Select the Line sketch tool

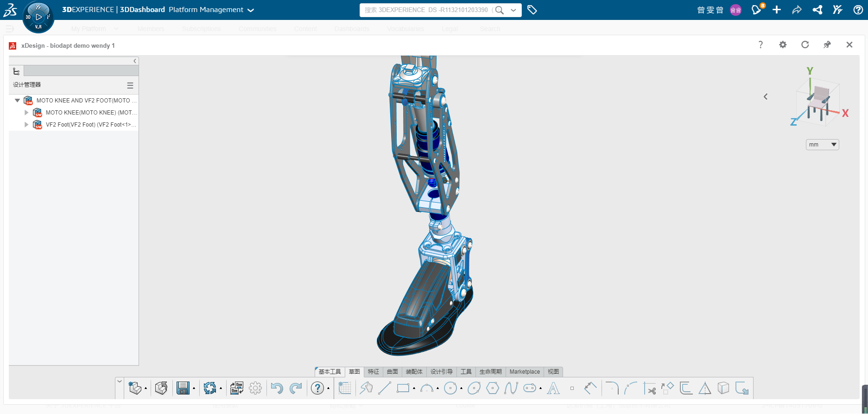tap(385, 388)
